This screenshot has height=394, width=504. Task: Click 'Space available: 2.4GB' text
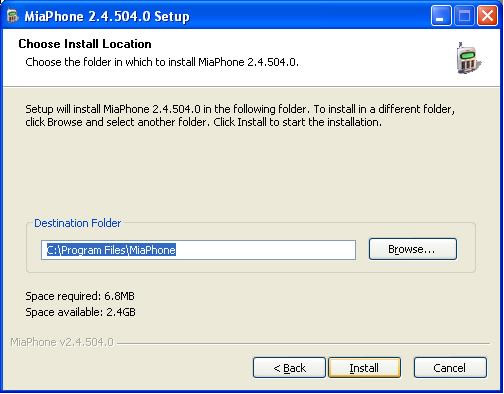80,312
